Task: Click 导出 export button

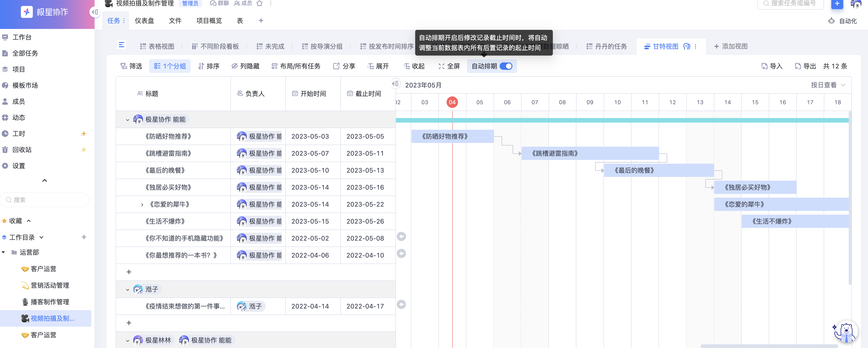Action: tap(805, 66)
